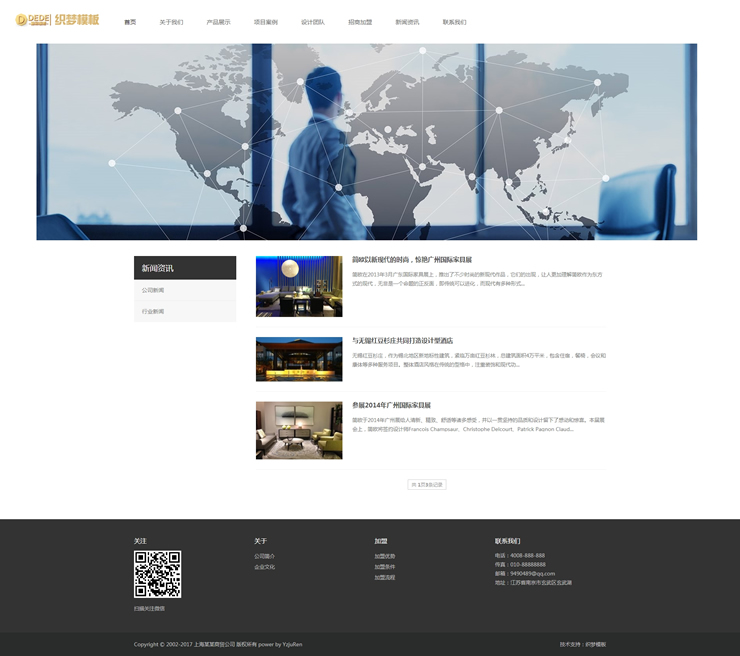Click the 织梦模板 technical support link
Image resolution: width=740 pixels, height=656 pixels.
click(596, 644)
